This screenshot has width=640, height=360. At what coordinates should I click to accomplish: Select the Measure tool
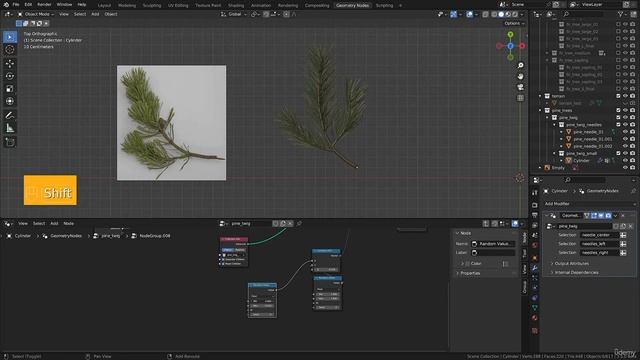click(10, 128)
